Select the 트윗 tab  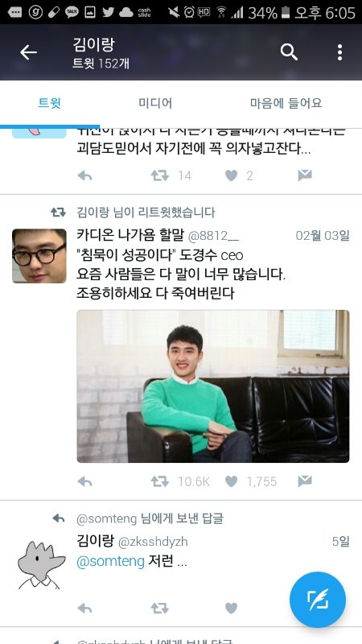(50, 103)
